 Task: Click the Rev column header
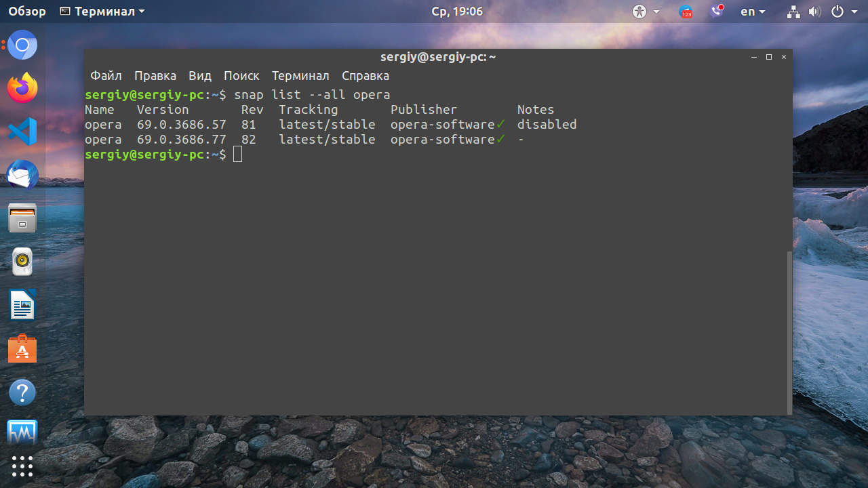252,110
